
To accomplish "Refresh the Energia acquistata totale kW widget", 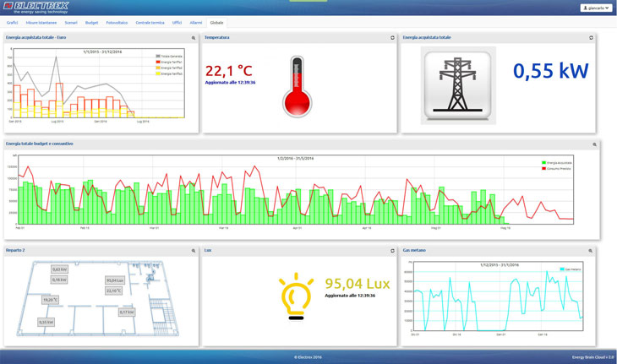I will pyautogui.click(x=591, y=38).
